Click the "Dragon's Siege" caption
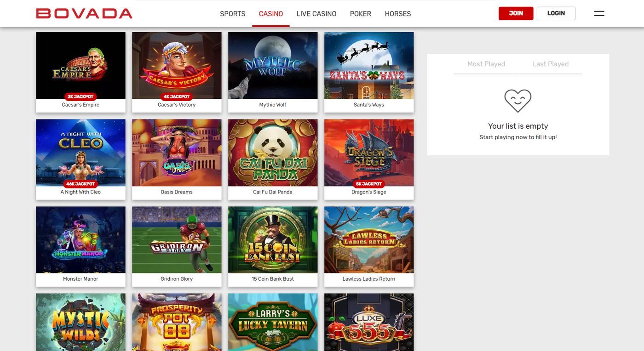The height and width of the screenshot is (351, 644). click(369, 192)
